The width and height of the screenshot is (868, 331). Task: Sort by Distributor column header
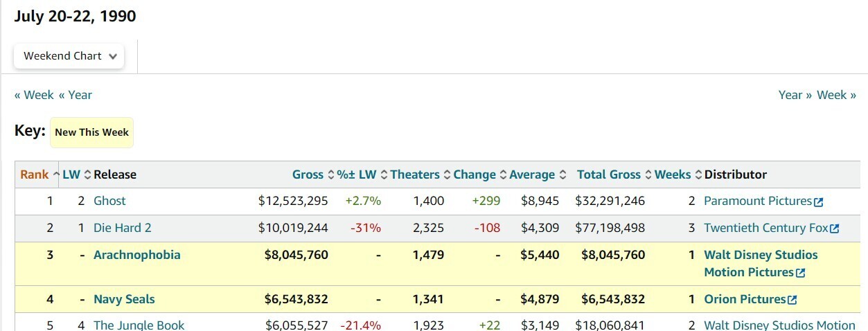(x=736, y=175)
